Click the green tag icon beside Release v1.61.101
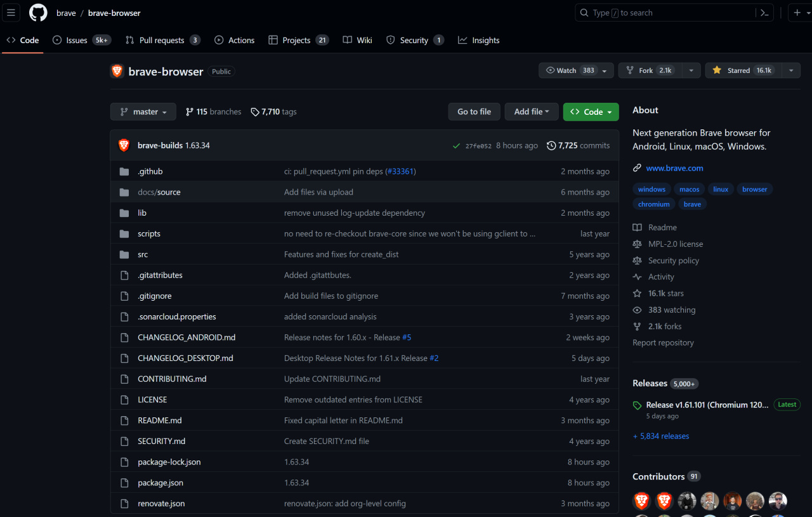 pyautogui.click(x=637, y=405)
